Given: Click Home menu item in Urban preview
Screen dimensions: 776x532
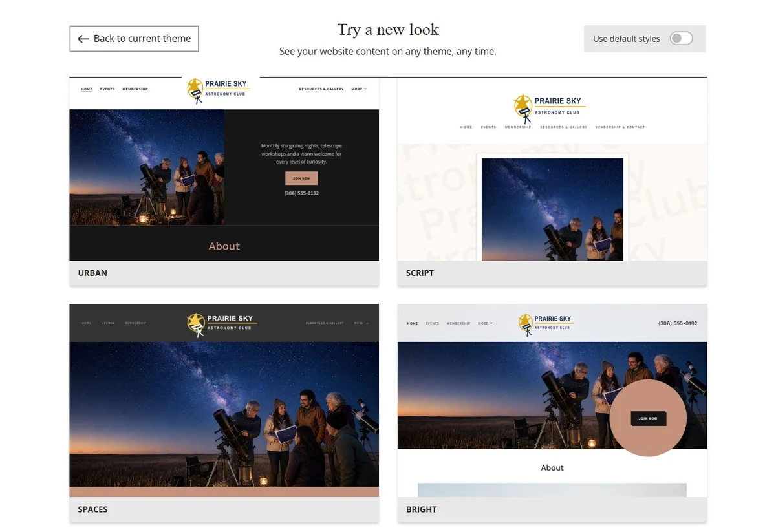Looking at the screenshot, I should 87,89.
